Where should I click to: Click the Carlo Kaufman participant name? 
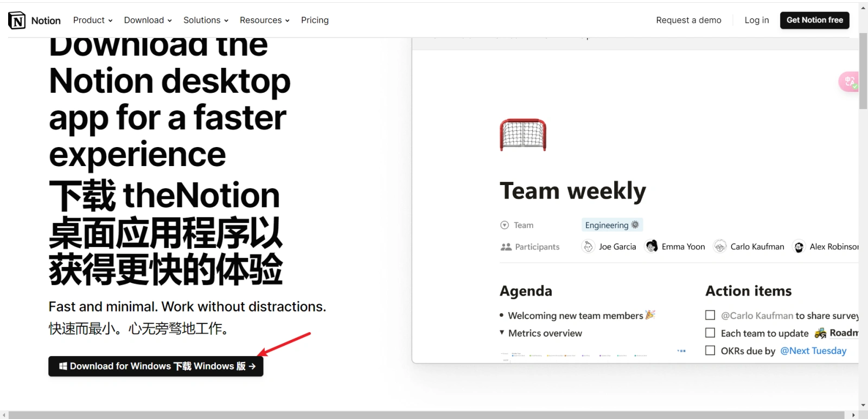[x=757, y=246]
